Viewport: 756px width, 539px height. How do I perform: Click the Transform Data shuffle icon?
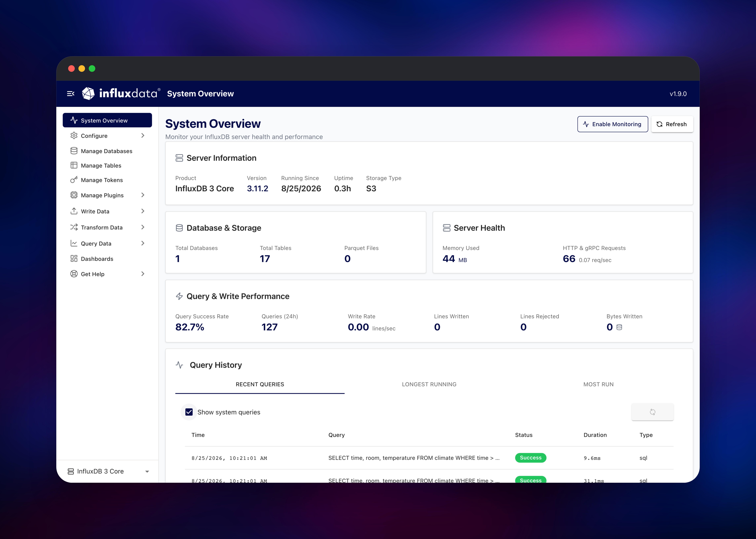pyautogui.click(x=74, y=227)
